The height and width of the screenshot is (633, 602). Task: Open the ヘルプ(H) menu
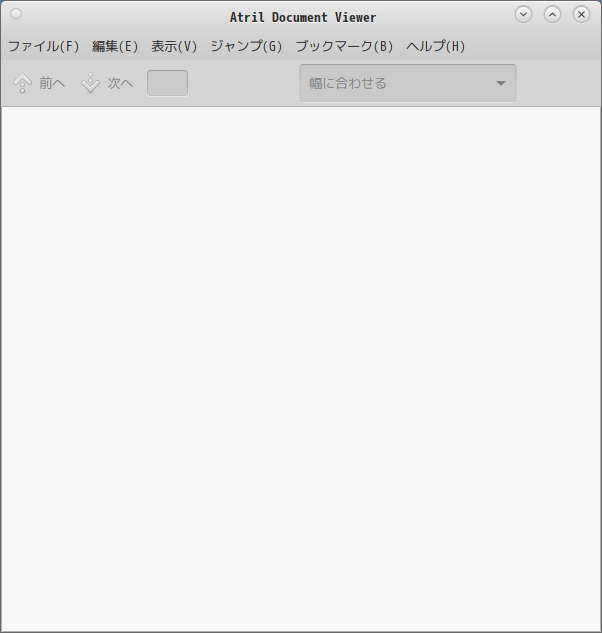coord(436,46)
